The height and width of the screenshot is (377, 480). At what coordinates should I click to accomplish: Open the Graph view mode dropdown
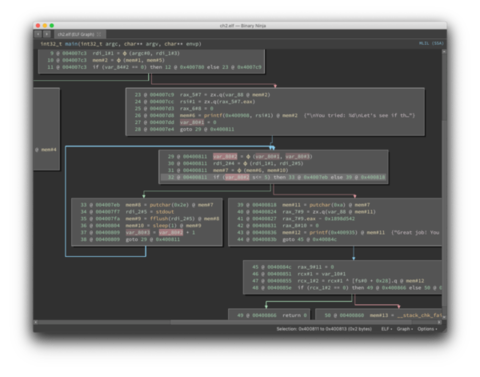click(x=404, y=329)
